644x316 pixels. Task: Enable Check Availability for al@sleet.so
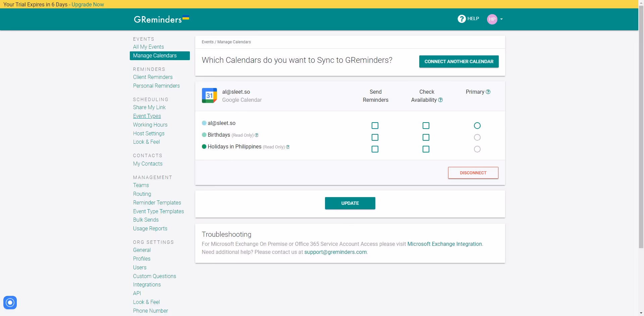tap(426, 126)
